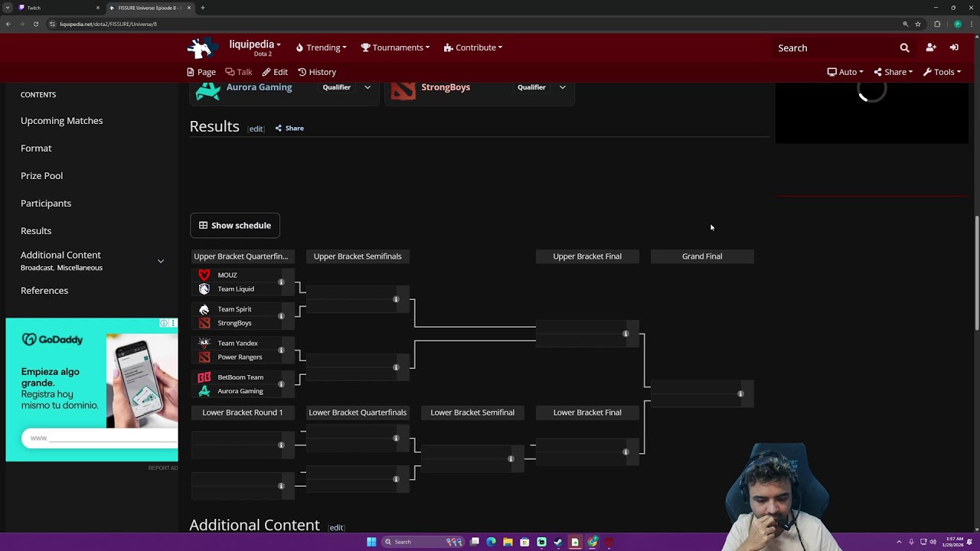Click Team Liquid in the bracket

(236, 289)
